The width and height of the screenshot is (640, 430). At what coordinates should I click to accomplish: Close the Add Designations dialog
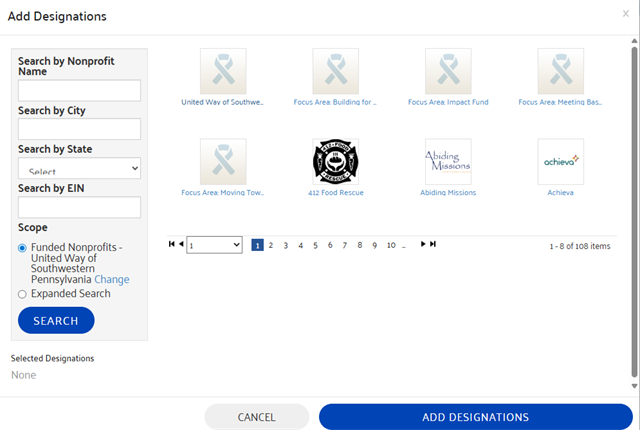click(626, 14)
